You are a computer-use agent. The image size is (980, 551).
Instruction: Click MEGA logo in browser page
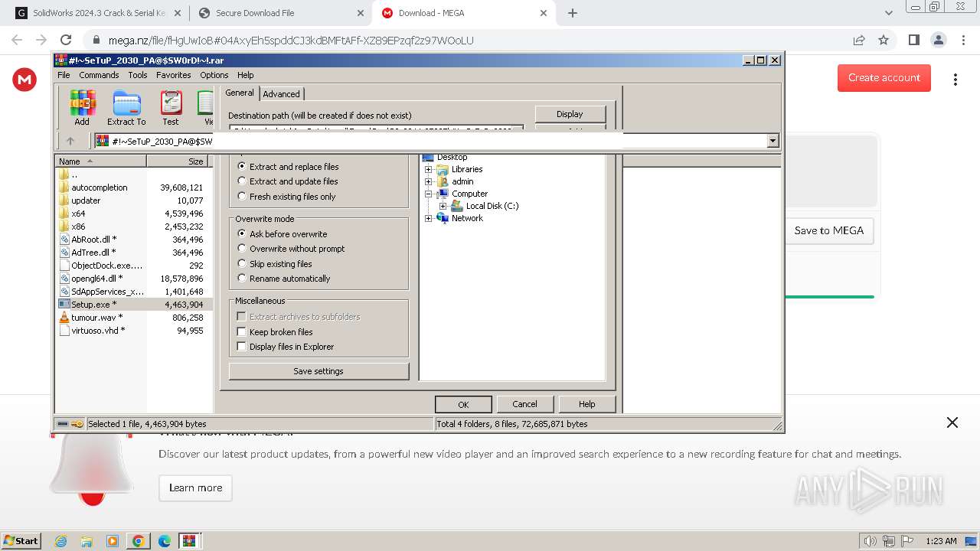tap(24, 79)
